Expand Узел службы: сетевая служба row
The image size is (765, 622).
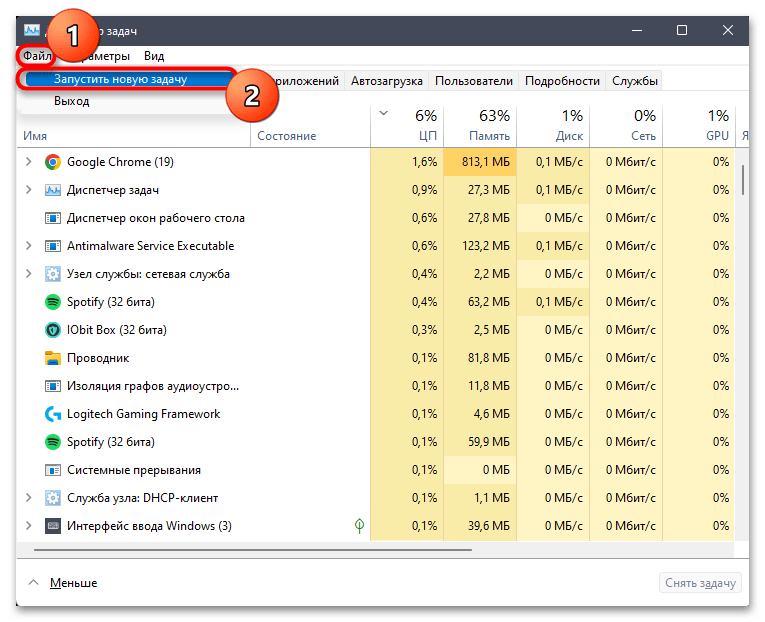coord(28,274)
